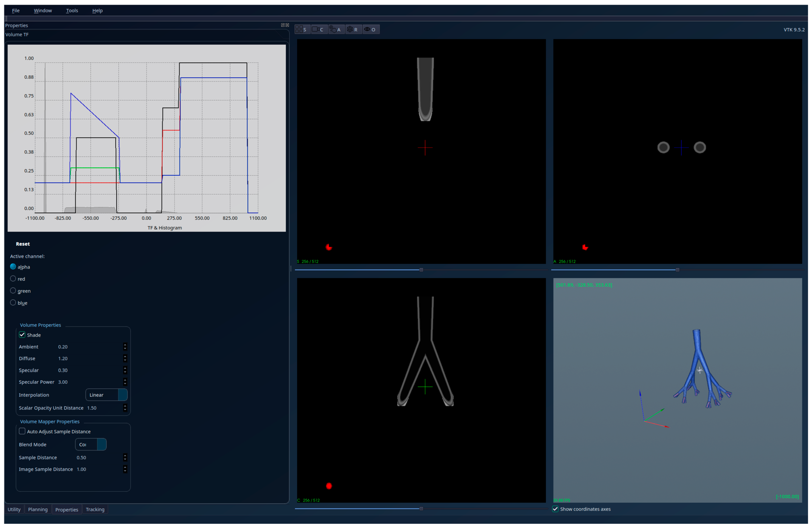This screenshot has width=812, height=530.
Task: Click the four-squares layout icon labeled S
Action: (302, 29)
